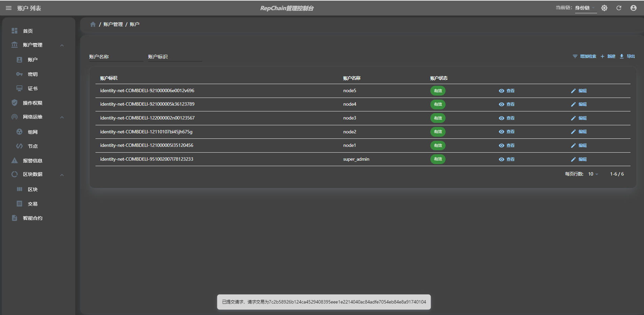Click pencil edit icon for node5 row
The image size is (644, 315).
pyautogui.click(x=573, y=91)
